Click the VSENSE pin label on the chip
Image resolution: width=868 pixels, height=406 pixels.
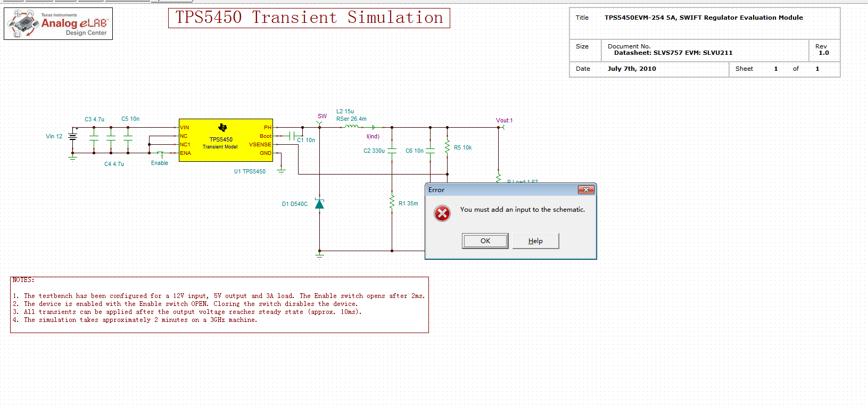coord(260,144)
